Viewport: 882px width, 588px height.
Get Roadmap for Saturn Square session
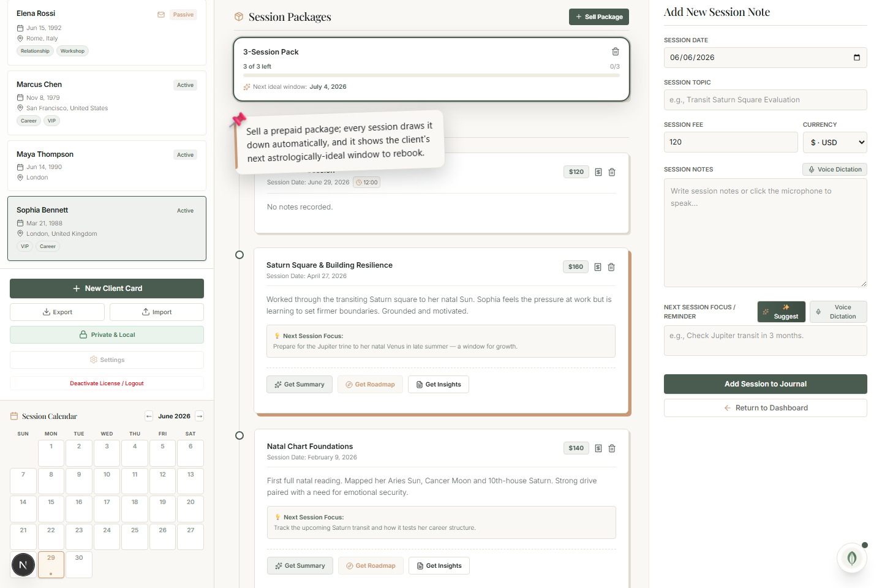pyautogui.click(x=370, y=385)
